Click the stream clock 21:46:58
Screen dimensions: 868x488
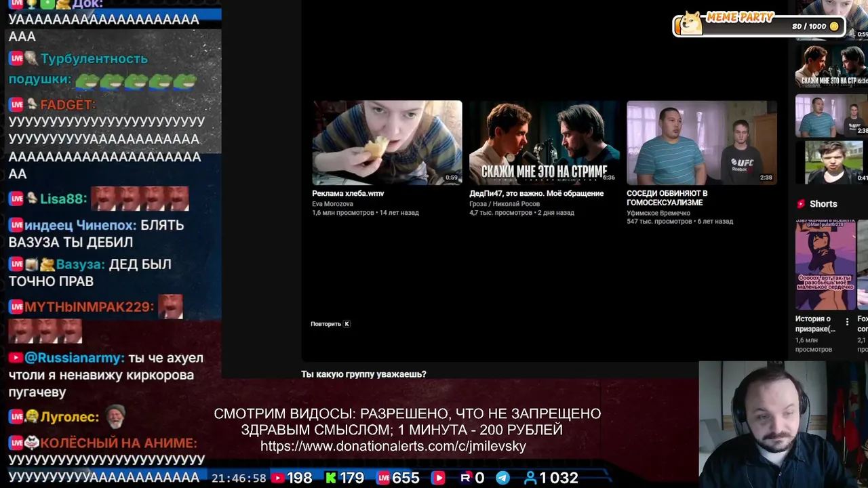(x=239, y=479)
